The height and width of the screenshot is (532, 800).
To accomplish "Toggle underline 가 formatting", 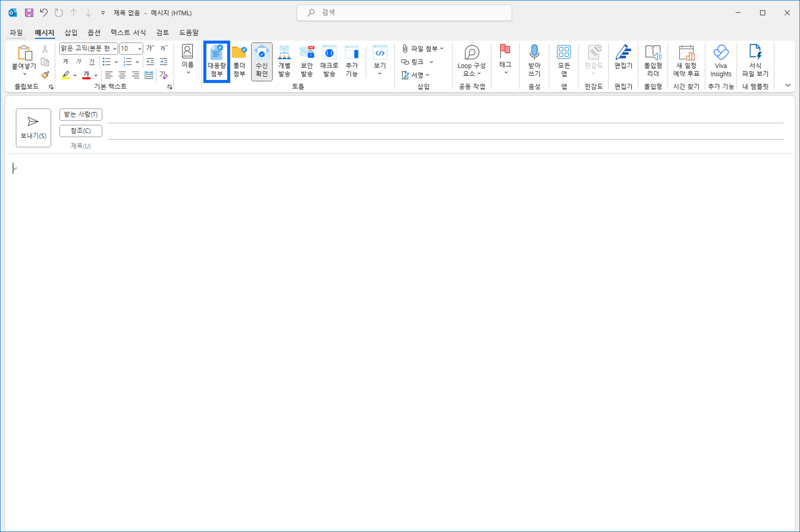I will (x=92, y=61).
